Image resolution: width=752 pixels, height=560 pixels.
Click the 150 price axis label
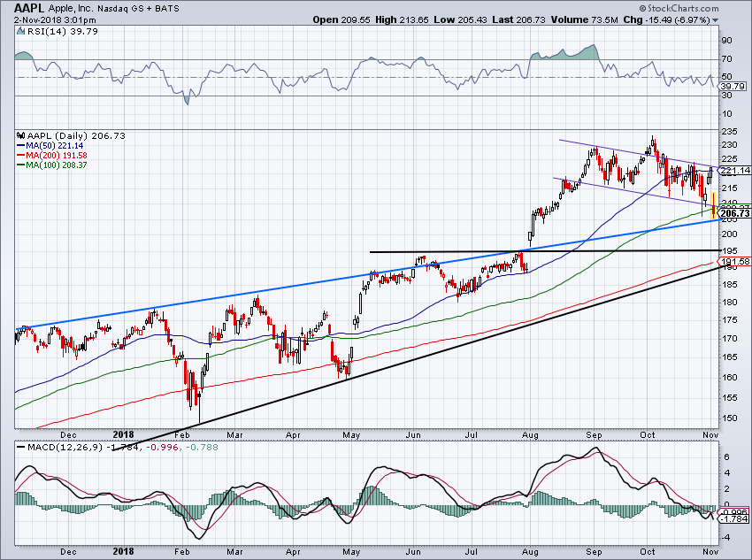point(730,418)
